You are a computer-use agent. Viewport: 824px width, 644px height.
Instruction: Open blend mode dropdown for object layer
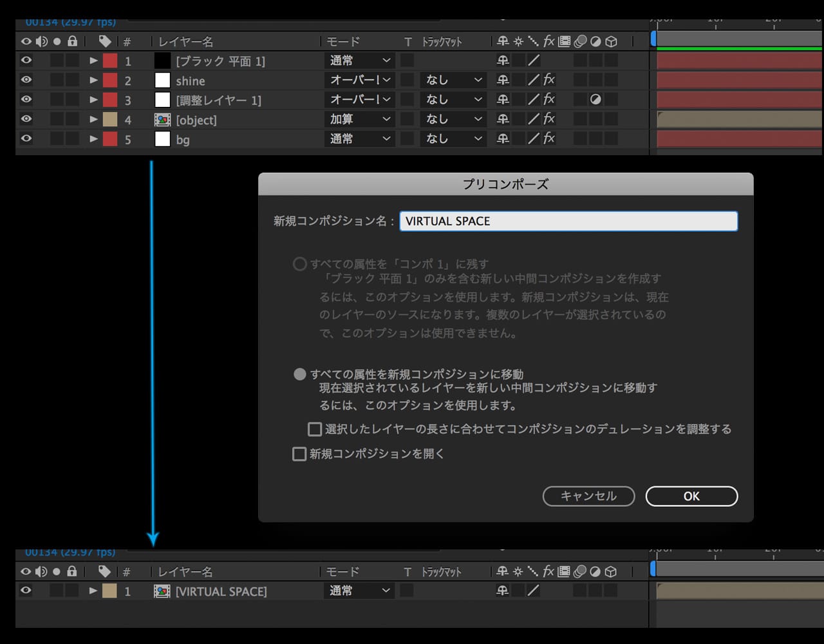[x=360, y=120]
